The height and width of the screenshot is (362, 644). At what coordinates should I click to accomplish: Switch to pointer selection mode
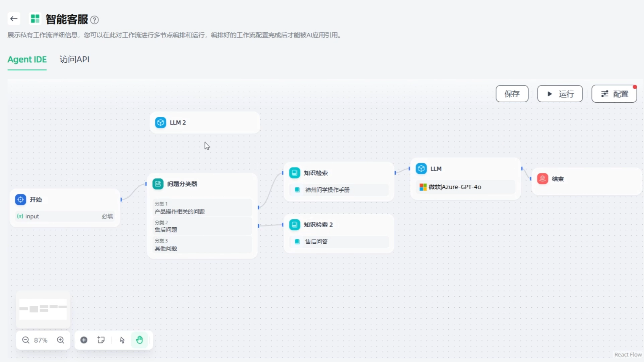point(122,340)
